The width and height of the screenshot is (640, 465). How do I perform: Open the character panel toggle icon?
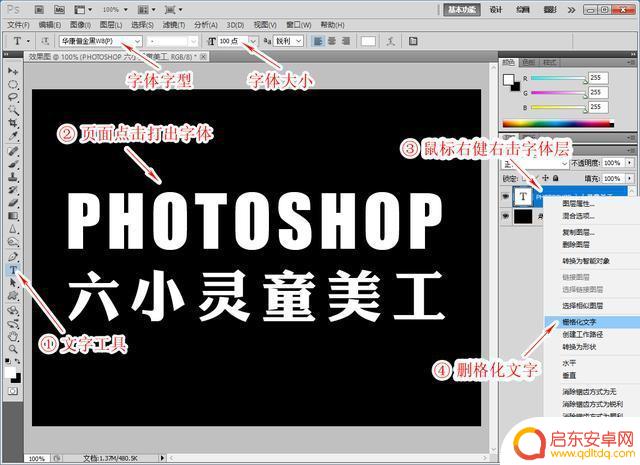click(413, 41)
